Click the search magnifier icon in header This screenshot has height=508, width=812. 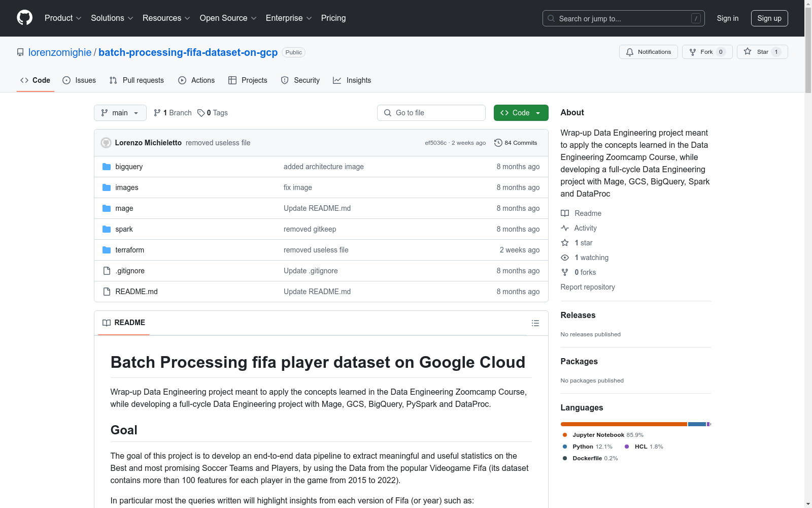551,18
